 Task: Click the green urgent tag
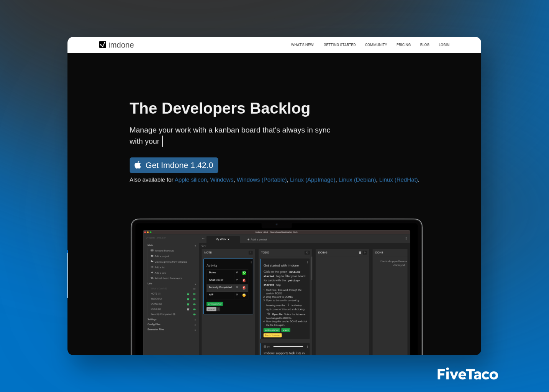[286, 330]
